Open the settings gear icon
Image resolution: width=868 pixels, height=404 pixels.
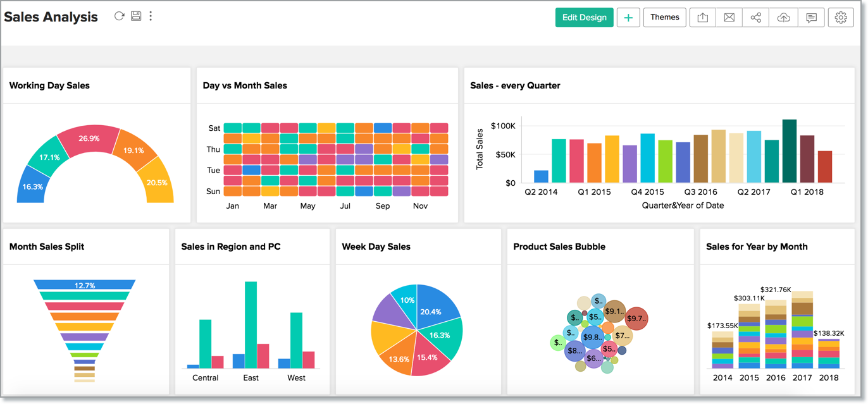(x=841, y=18)
